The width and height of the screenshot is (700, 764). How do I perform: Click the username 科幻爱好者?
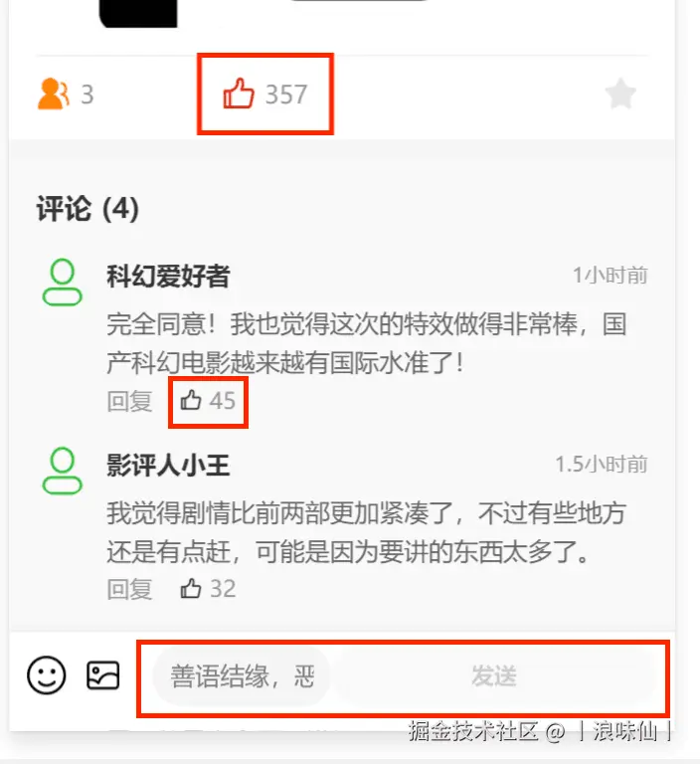(x=168, y=277)
